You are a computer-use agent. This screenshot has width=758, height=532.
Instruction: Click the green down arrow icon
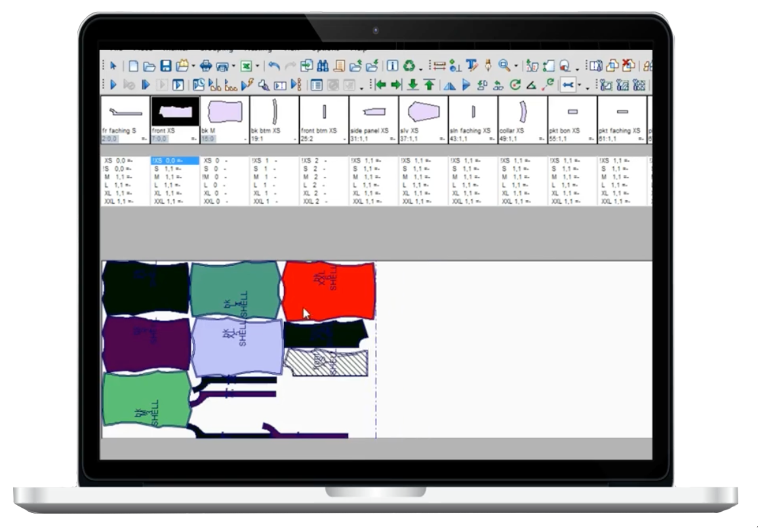coord(411,86)
